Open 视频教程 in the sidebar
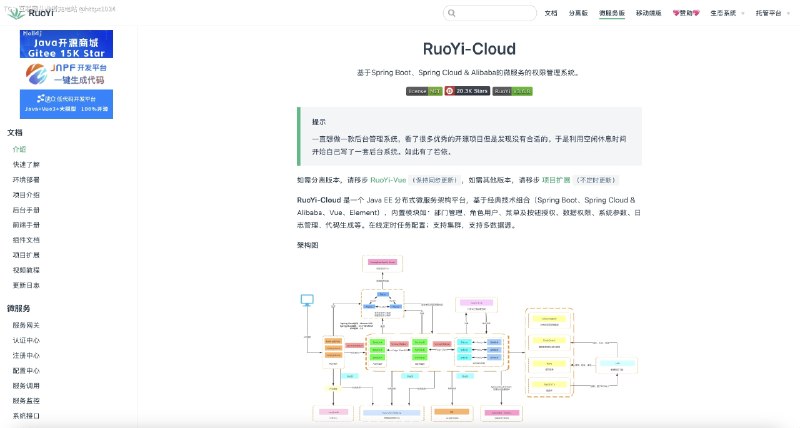This screenshot has height=428, width=800. (26, 270)
